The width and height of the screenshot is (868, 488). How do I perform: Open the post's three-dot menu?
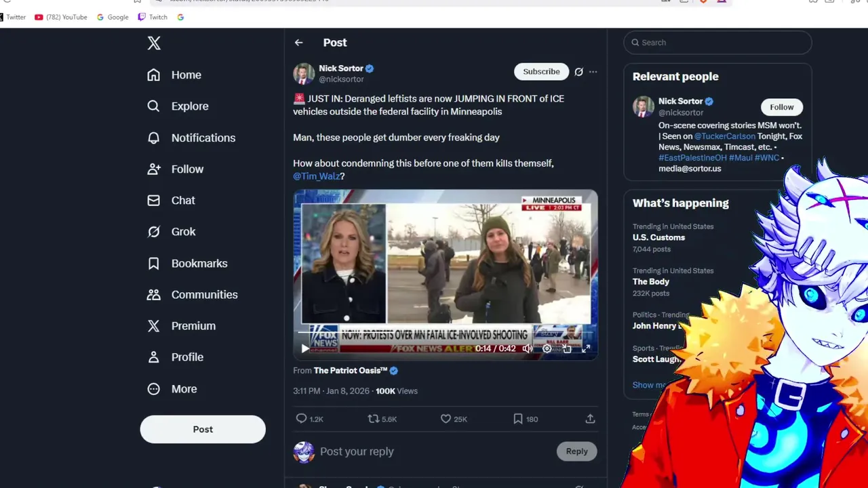593,71
